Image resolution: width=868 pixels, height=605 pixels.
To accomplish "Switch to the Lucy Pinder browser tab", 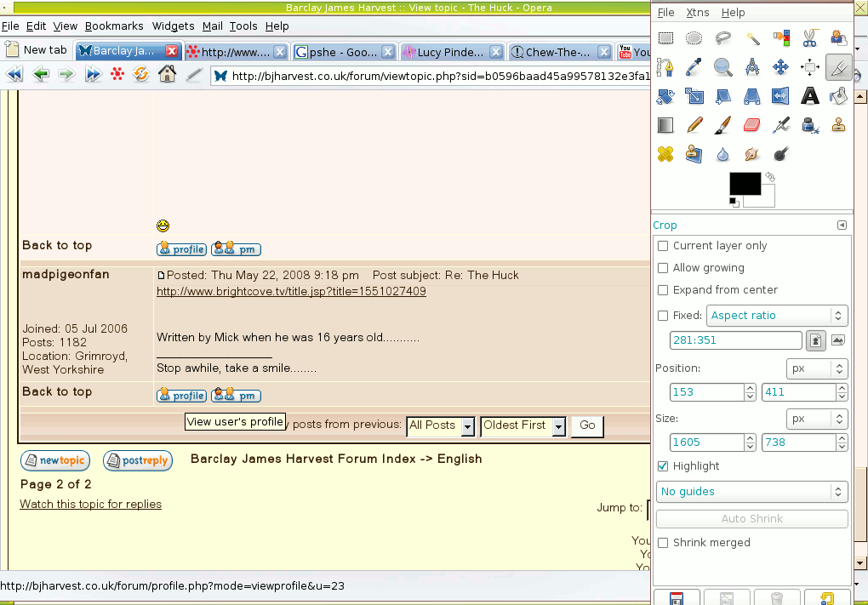I will (x=450, y=52).
